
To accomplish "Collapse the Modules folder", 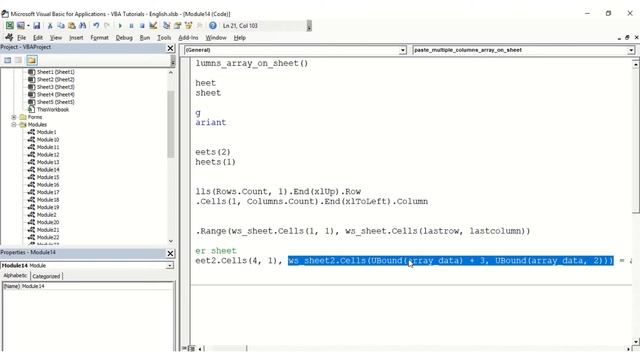I will (14, 124).
